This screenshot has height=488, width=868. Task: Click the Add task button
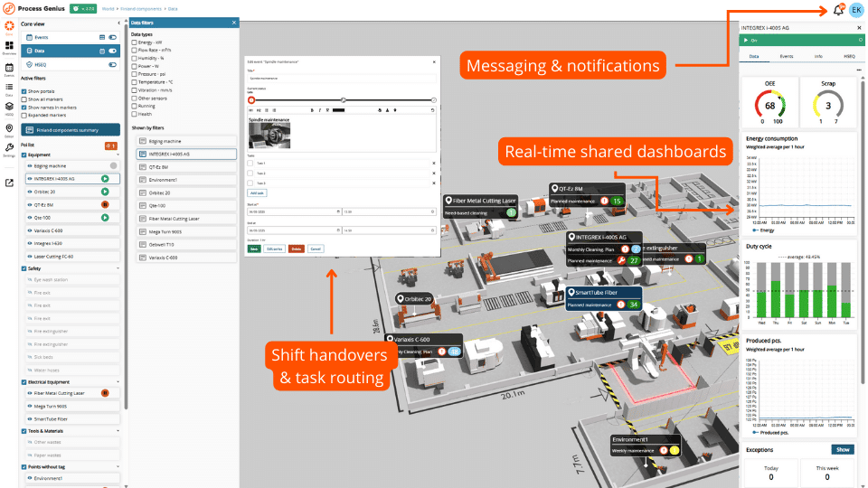tap(257, 192)
